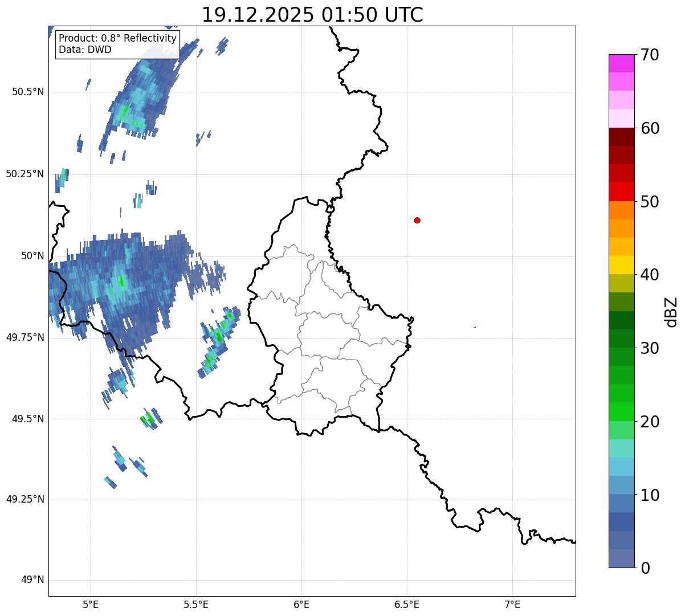The height and width of the screenshot is (616, 685).
Task: Click the colorbar tick label 40
Action: point(650,275)
